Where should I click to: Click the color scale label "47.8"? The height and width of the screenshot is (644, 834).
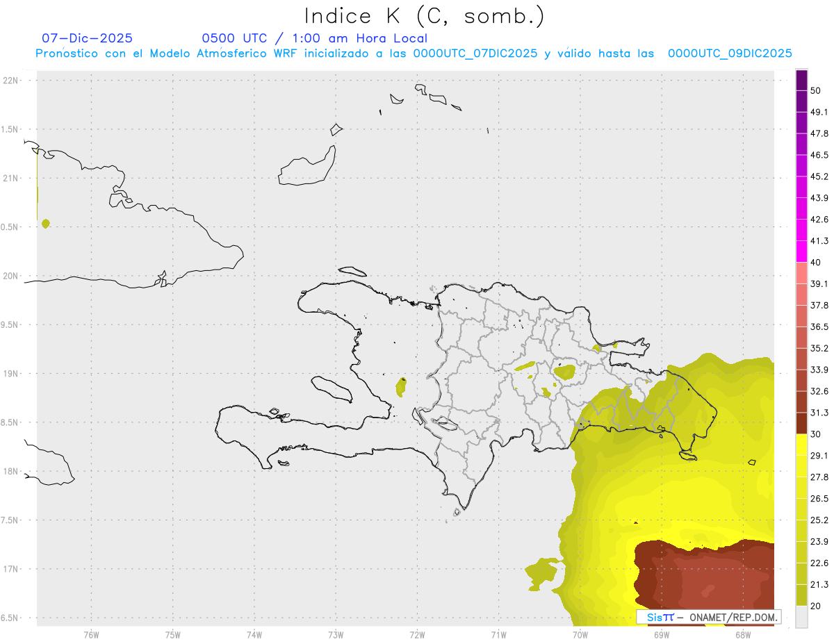point(819,133)
